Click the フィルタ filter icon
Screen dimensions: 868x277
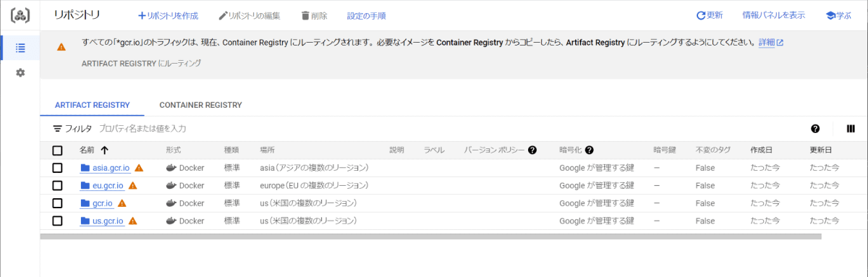(x=58, y=129)
